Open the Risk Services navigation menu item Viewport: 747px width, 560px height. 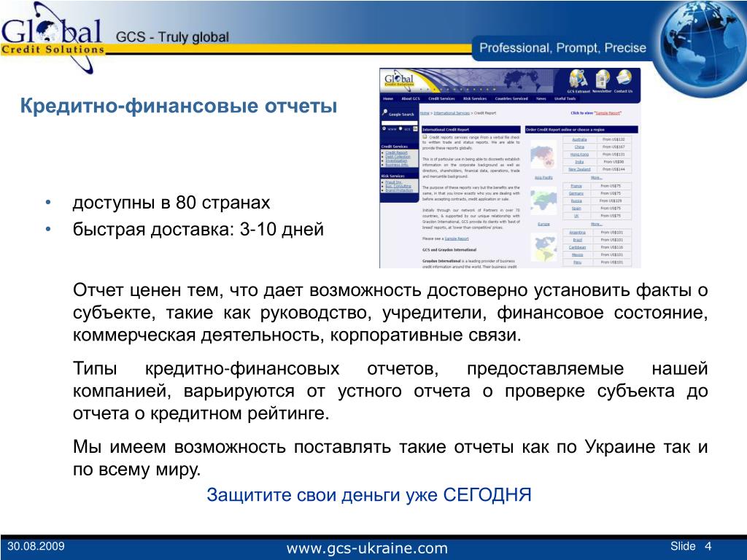(x=475, y=98)
